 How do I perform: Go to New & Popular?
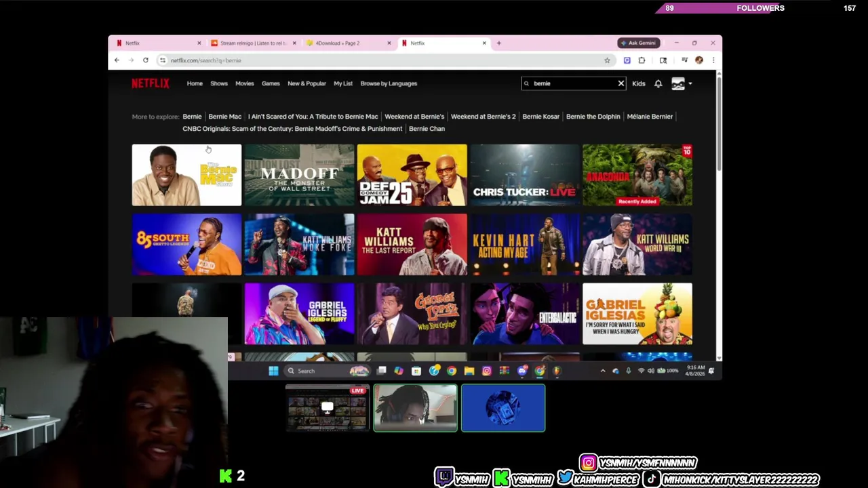click(x=307, y=83)
